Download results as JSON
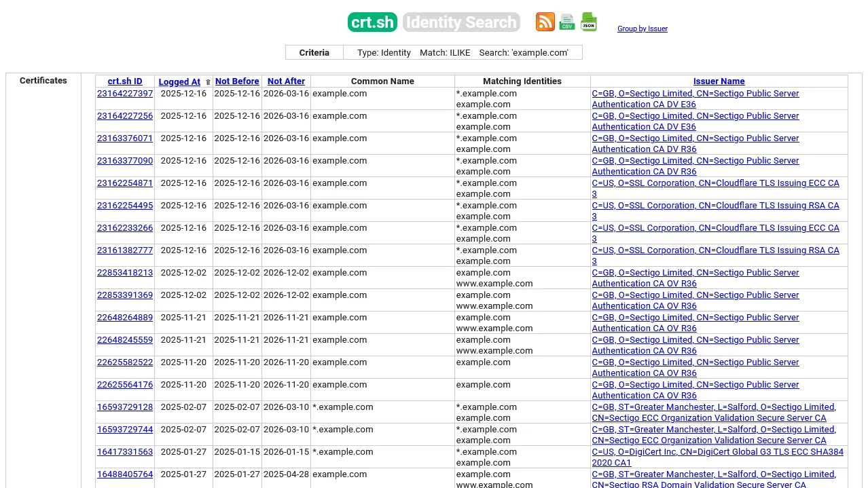The width and height of the screenshot is (868, 488). [588, 22]
